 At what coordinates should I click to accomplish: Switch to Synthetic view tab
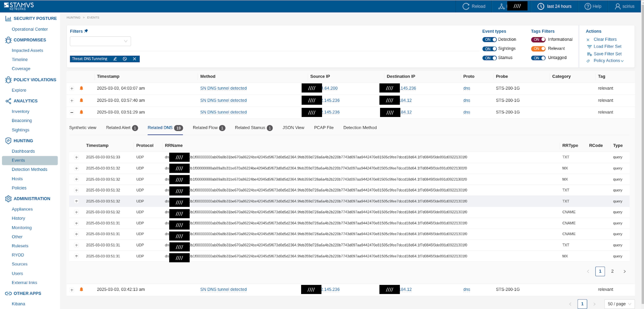click(83, 127)
